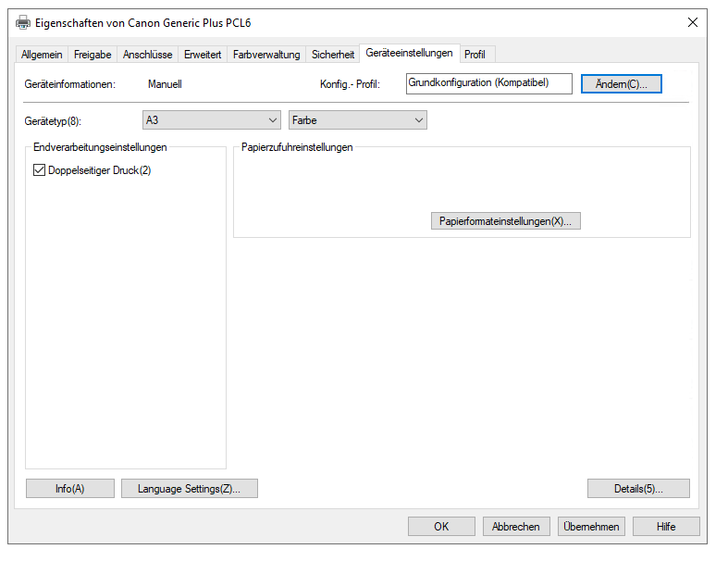This screenshot has width=728, height=574.
Task: Switch to the Allgemein tab
Action: [x=42, y=55]
